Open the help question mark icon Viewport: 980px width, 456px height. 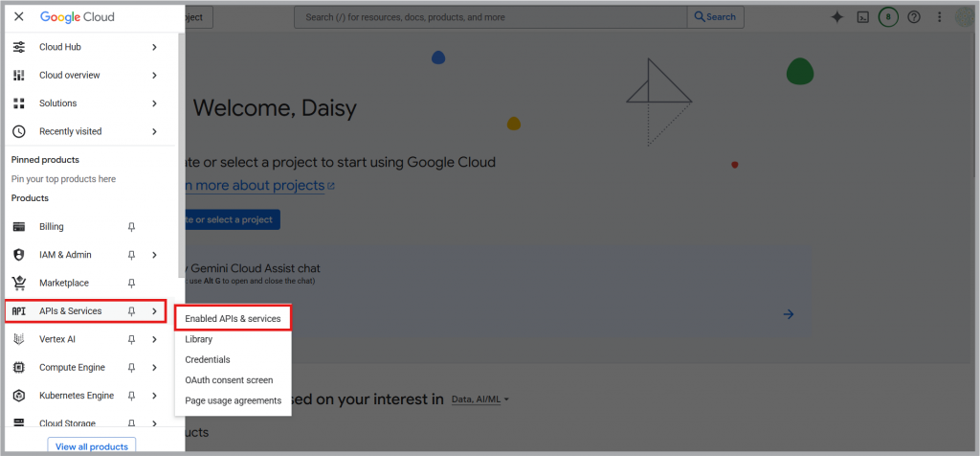pos(914,17)
